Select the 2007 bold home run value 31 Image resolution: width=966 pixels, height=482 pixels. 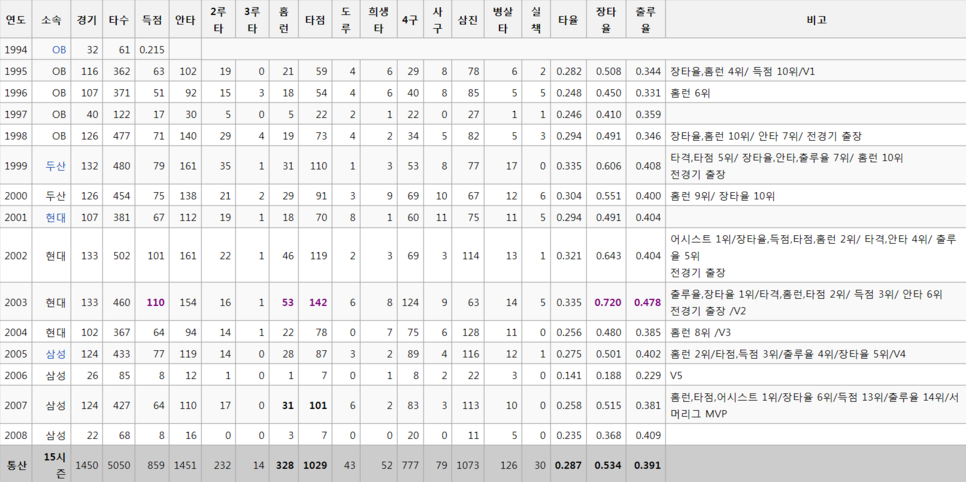[x=288, y=406]
